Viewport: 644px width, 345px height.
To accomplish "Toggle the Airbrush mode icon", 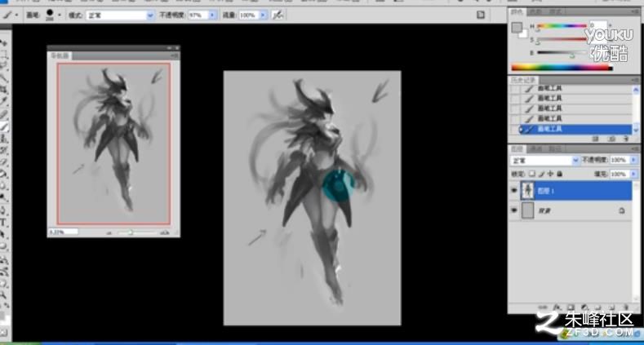I will coord(278,15).
